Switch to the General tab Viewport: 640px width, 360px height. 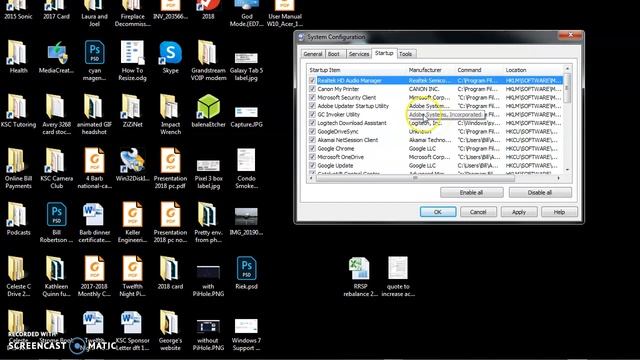(313, 54)
